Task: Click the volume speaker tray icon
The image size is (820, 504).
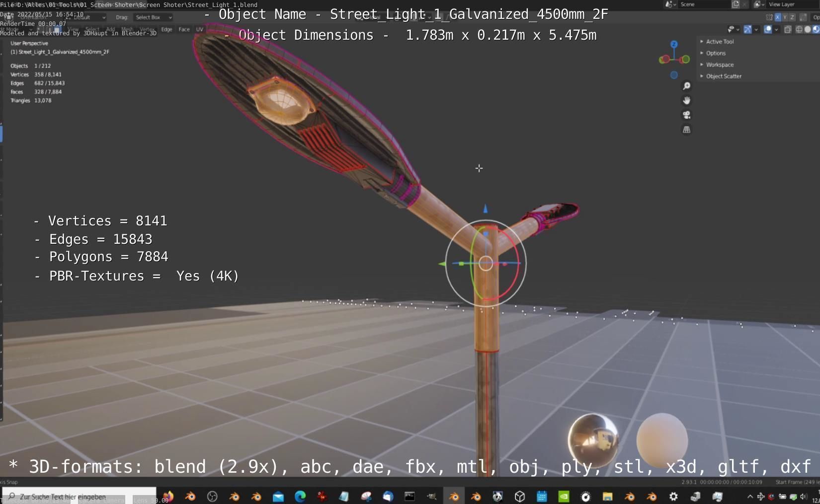Action: coord(803,496)
